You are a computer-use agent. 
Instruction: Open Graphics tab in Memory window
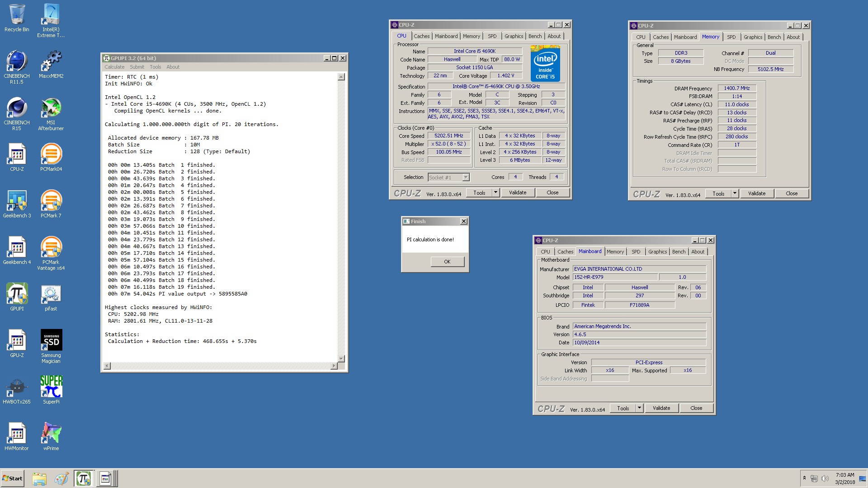753,37
